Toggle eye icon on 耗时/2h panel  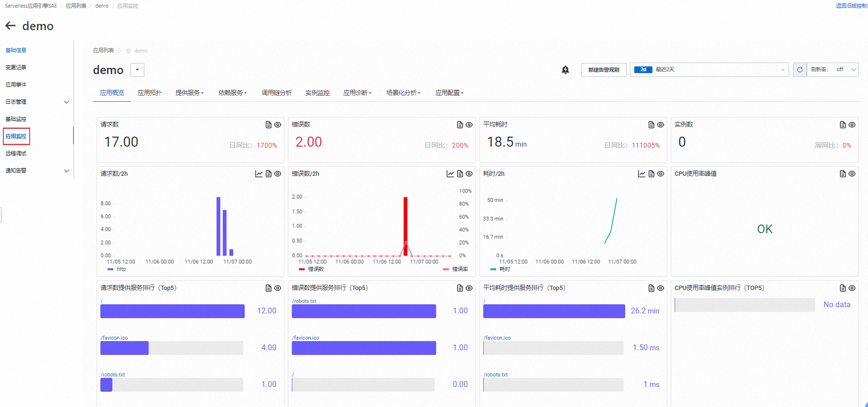(x=661, y=174)
